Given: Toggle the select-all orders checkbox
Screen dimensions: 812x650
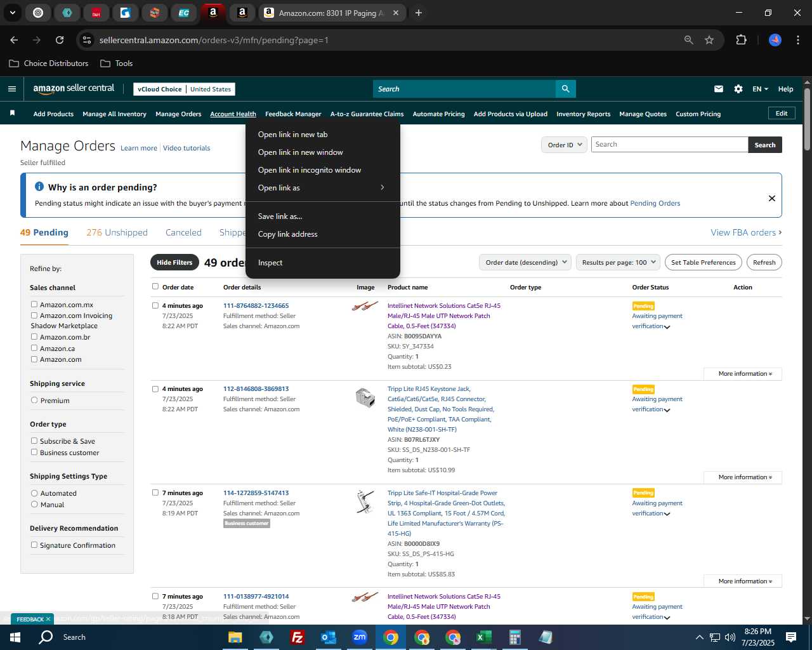Looking at the screenshot, I should [155, 287].
